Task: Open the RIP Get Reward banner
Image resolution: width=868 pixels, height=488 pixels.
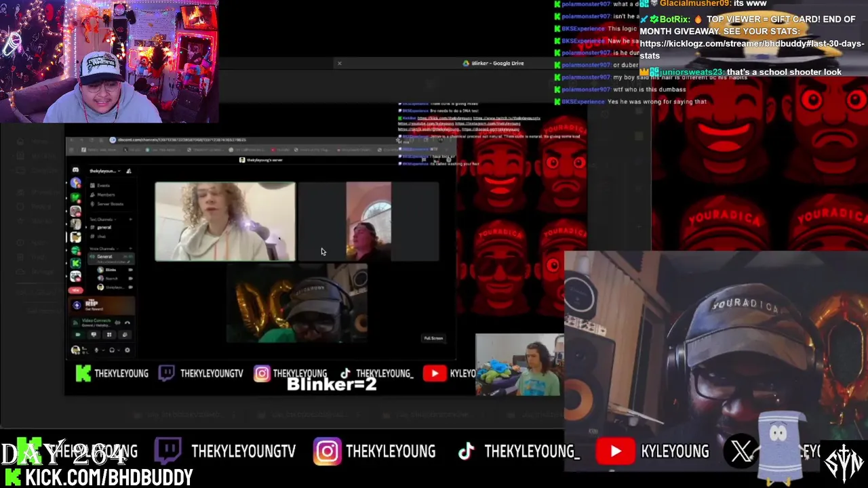Action: coord(102,305)
